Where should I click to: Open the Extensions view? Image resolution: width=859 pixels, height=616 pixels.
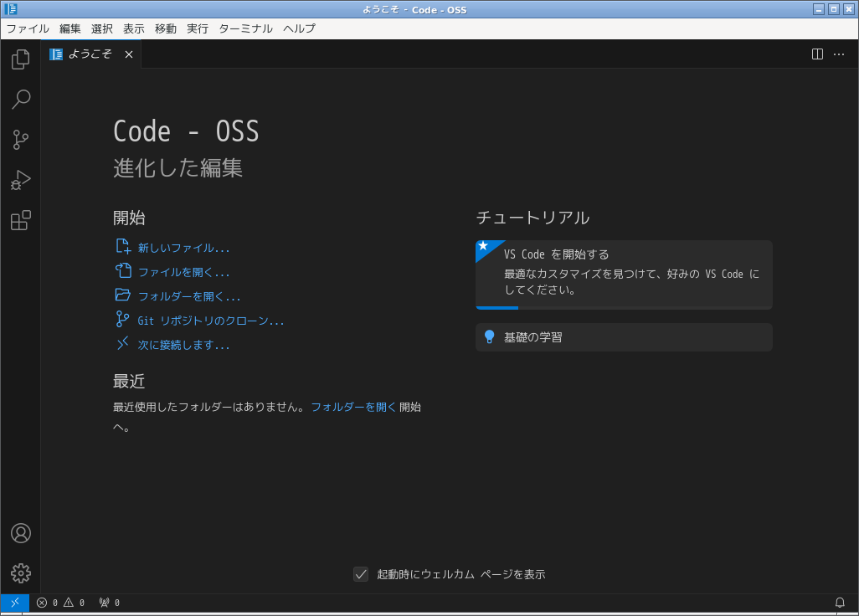tap(20, 220)
